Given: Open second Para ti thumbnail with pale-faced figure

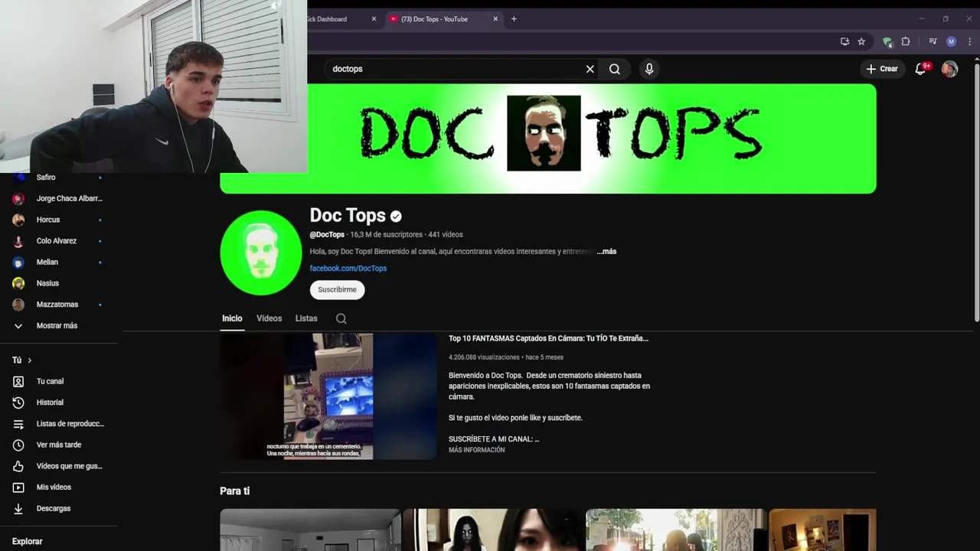Looking at the screenshot, I should pos(493,530).
